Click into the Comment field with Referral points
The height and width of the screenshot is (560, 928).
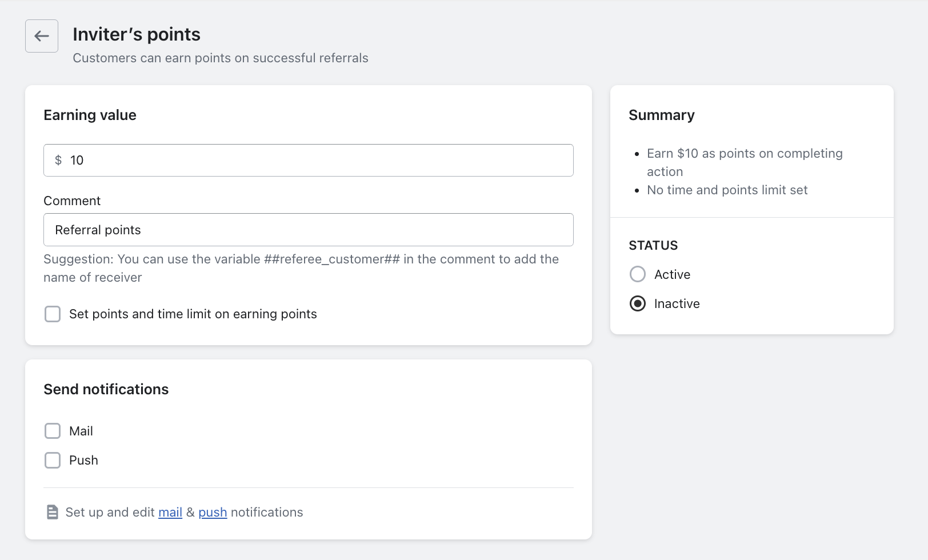309,230
